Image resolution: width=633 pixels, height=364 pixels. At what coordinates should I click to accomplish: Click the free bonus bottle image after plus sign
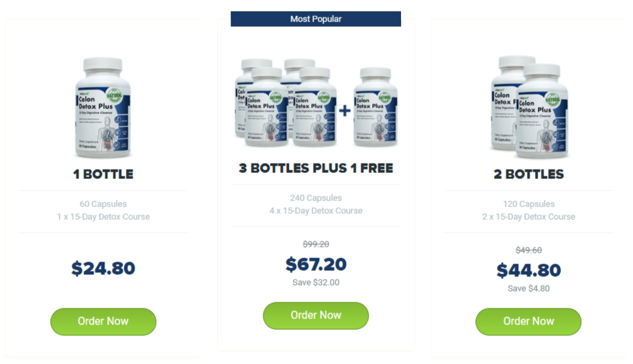tap(376, 107)
